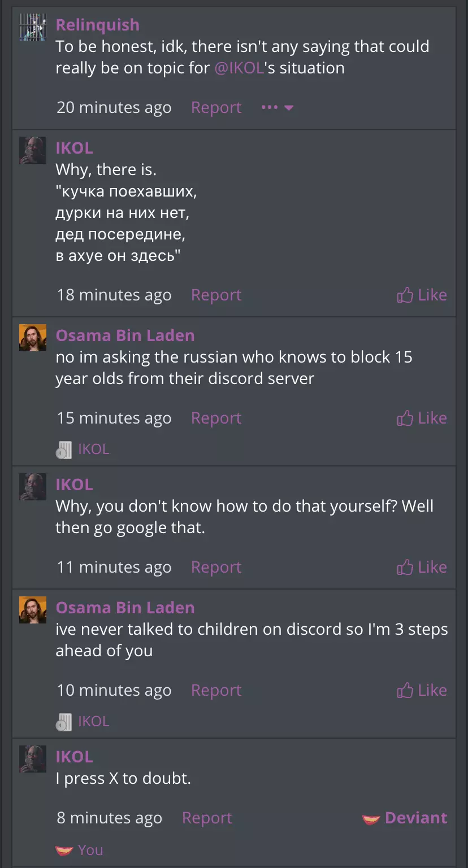Like Osama Bin Laden's comment about blocking 15 year olds
The width and height of the screenshot is (468, 868).
(422, 418)
